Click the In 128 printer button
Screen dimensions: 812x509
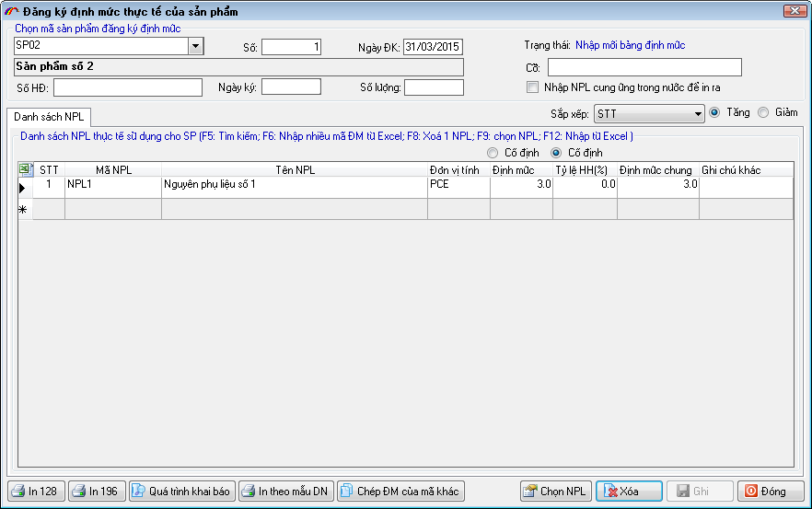(x=36, y=492)
